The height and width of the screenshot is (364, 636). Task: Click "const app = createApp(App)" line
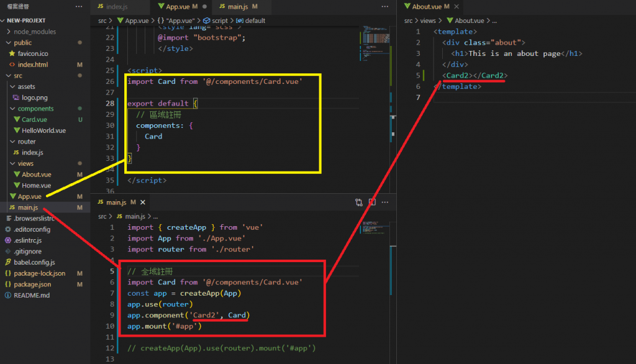coord(184,293)
